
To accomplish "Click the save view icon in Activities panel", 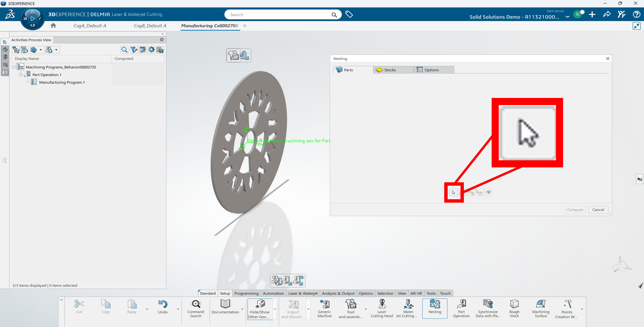I will [x=160, y=50].
